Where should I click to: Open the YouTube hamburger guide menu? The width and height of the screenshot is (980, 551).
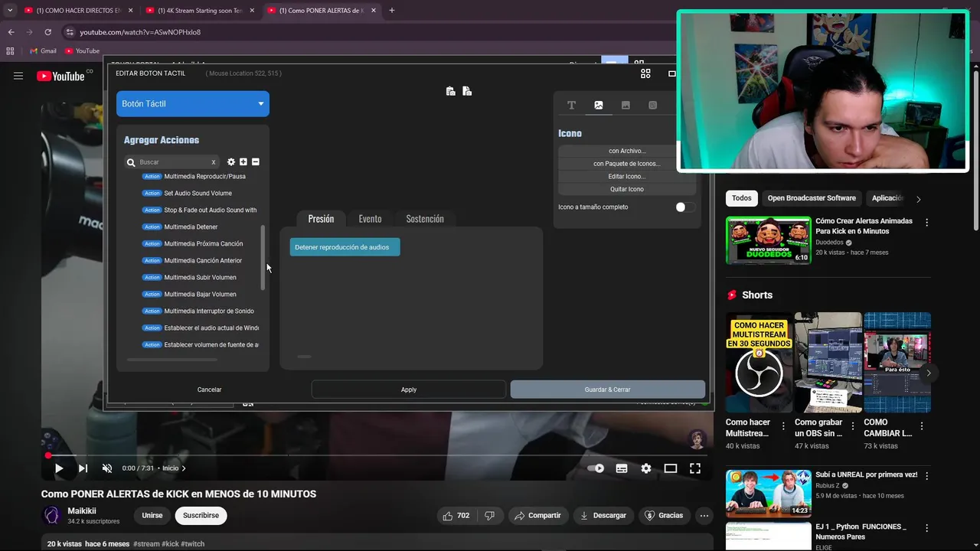(18, 76)
